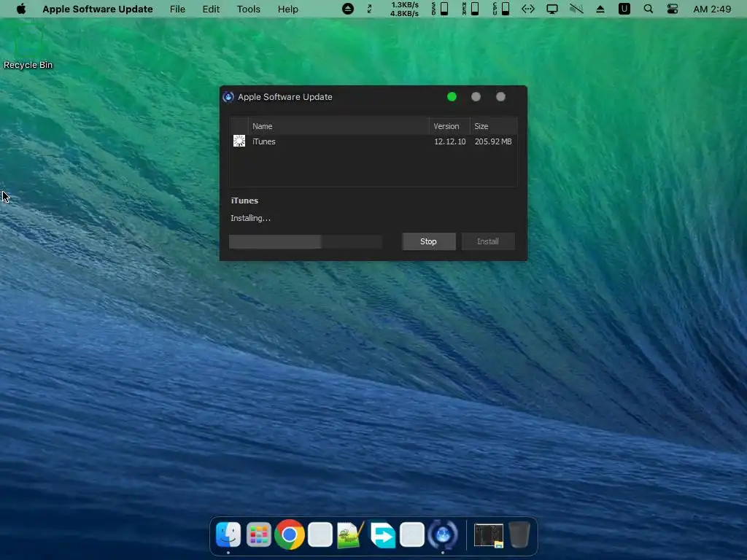Click the Installing... status text

point(251,218)
